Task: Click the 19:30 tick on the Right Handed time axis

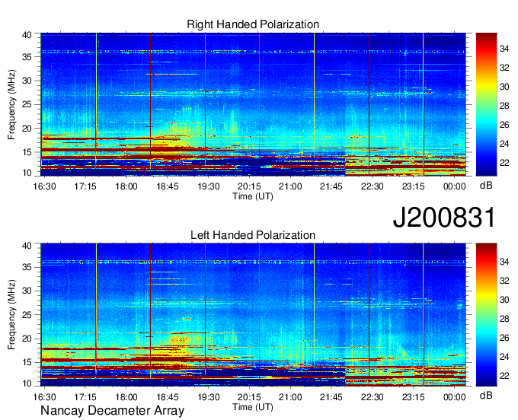Action: pos(209,186)
